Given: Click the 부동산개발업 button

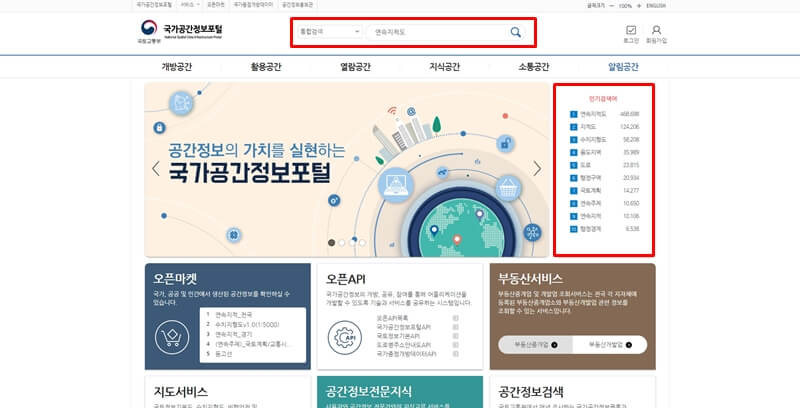Looking at the screenshot, I should [x=610, y=345].
